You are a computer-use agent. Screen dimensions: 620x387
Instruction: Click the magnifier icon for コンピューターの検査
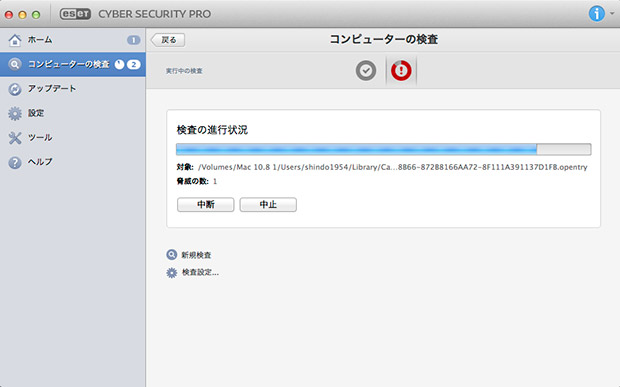[15, 64]
